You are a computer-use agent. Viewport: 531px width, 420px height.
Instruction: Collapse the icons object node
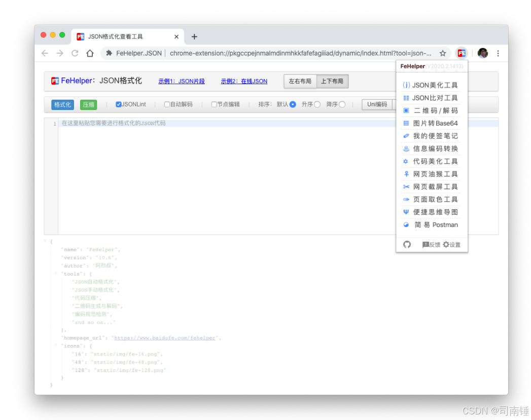[56, 345]
